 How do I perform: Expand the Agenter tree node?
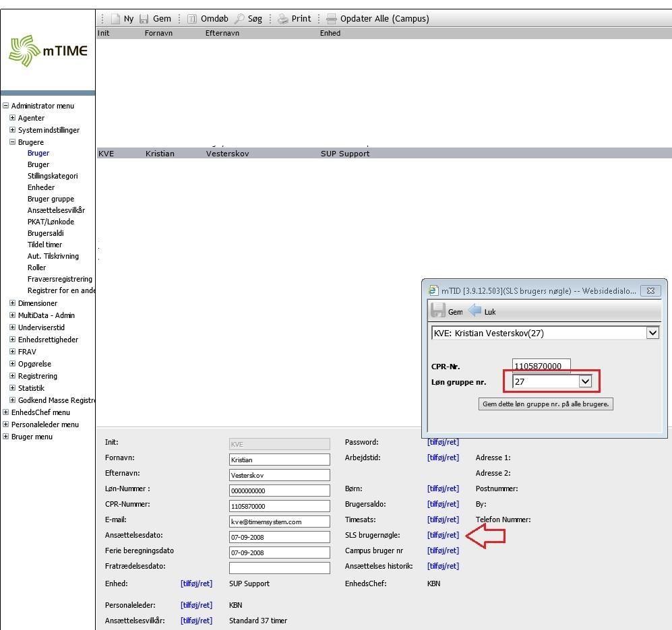tap(13, 118)
